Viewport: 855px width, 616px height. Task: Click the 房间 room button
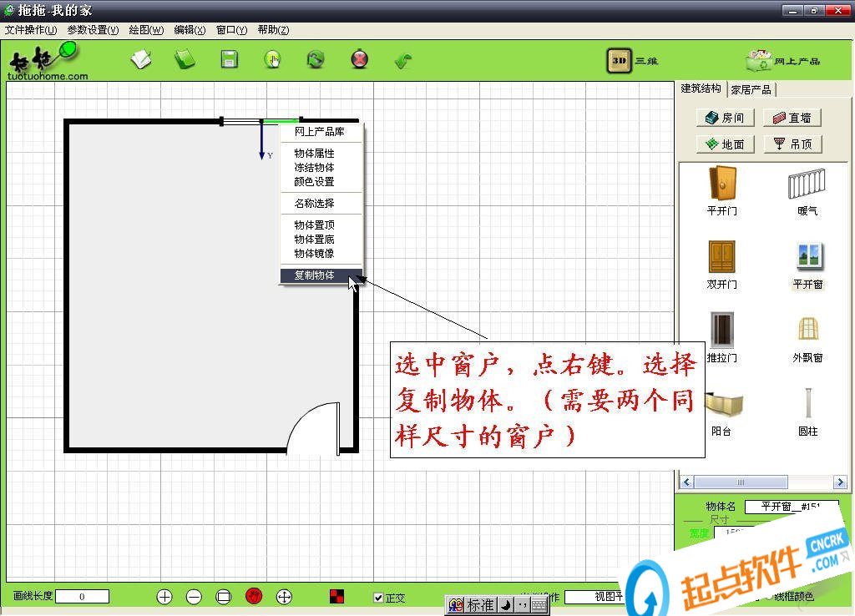pos(726,118)
